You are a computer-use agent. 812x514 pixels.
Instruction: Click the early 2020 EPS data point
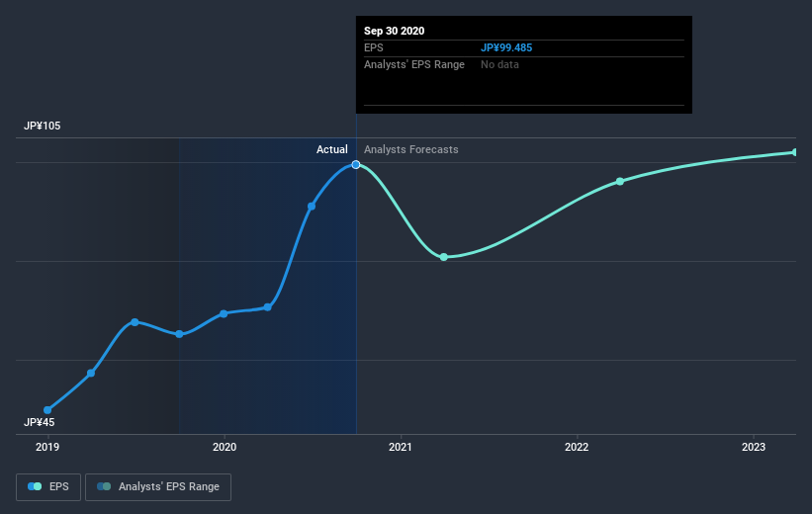pyautogui.click(x=224, y=313)
